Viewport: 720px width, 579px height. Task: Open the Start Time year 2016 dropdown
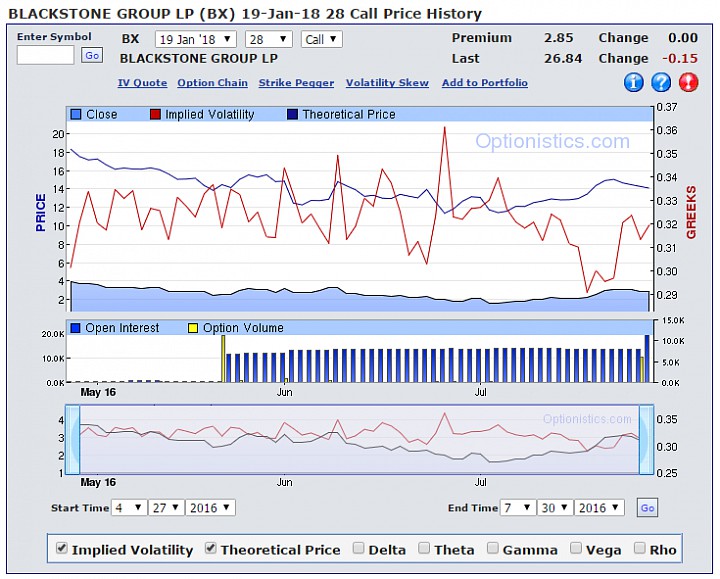point(210,508)
